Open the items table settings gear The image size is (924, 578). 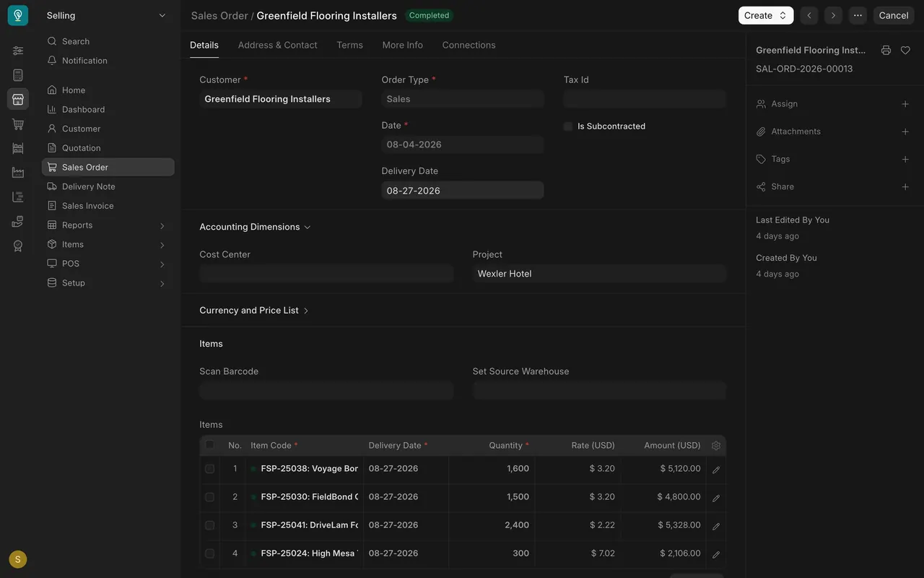click(716, 446)
